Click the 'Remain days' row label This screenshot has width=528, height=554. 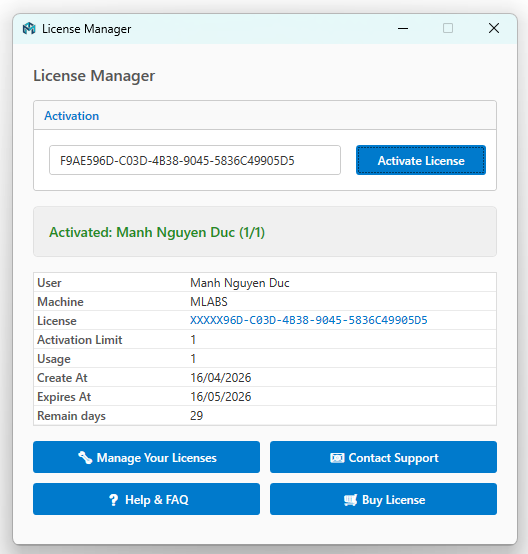[71, 416]
